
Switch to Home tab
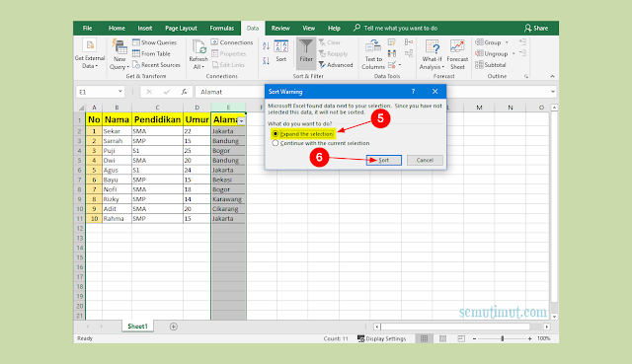(117, 29)
